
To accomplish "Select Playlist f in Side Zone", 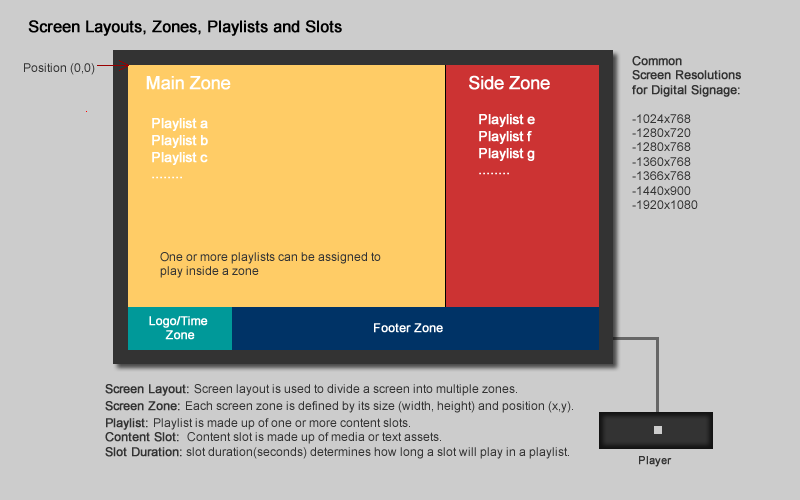I will tap(505, 137).
